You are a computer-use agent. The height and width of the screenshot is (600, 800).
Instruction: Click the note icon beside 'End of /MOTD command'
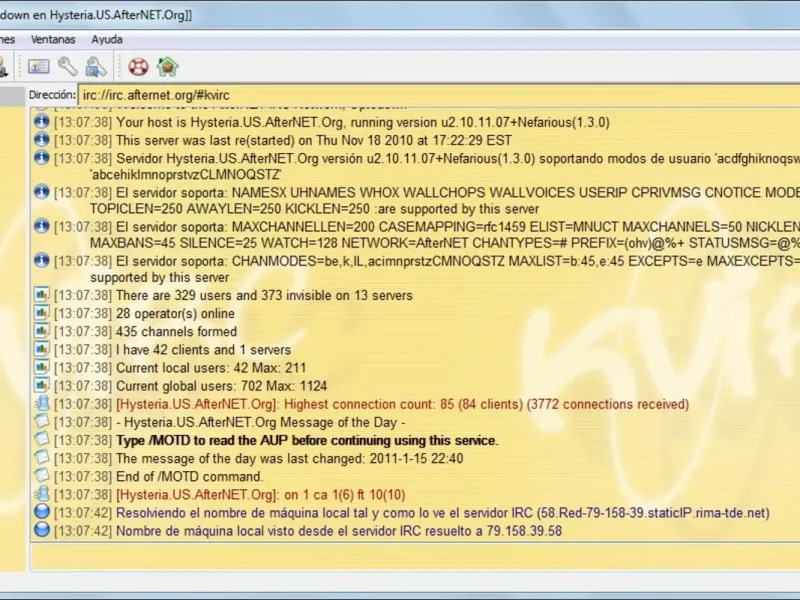42,476
